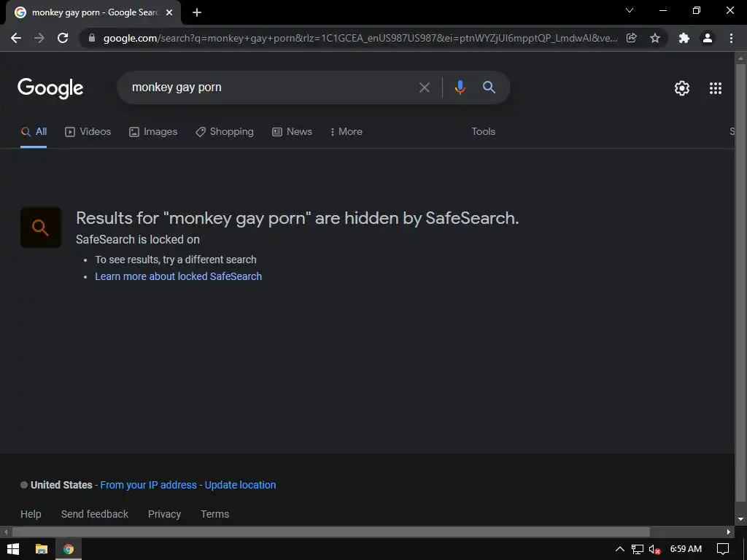This screenshot has width=747, height=560.
Task: Open the Google apps grid
Action: click(x=716, y=88)
